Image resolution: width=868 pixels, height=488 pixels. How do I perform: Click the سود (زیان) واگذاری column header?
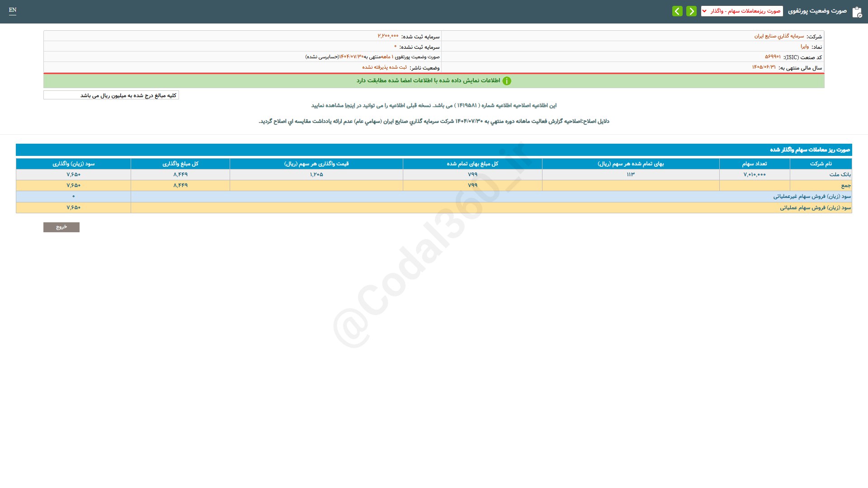pyautogui.click(x=74, y=164)
